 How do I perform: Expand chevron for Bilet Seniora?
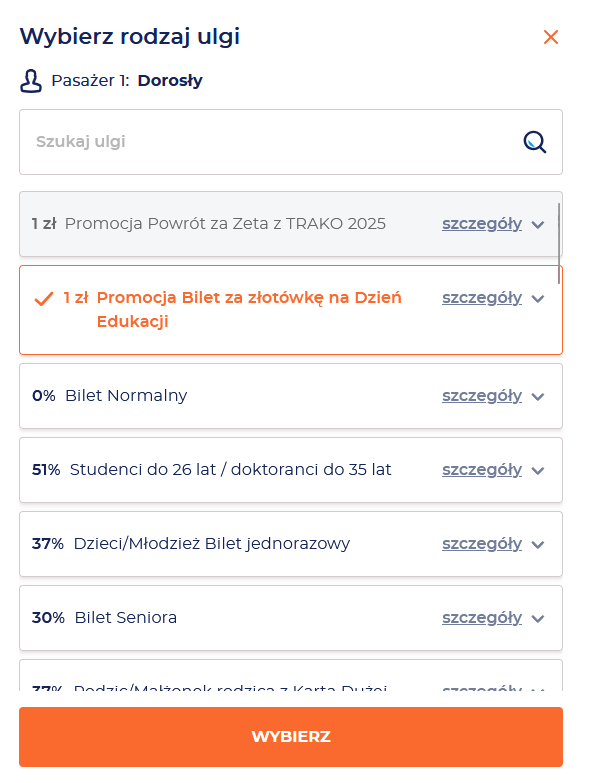click(x=538, y=619)
